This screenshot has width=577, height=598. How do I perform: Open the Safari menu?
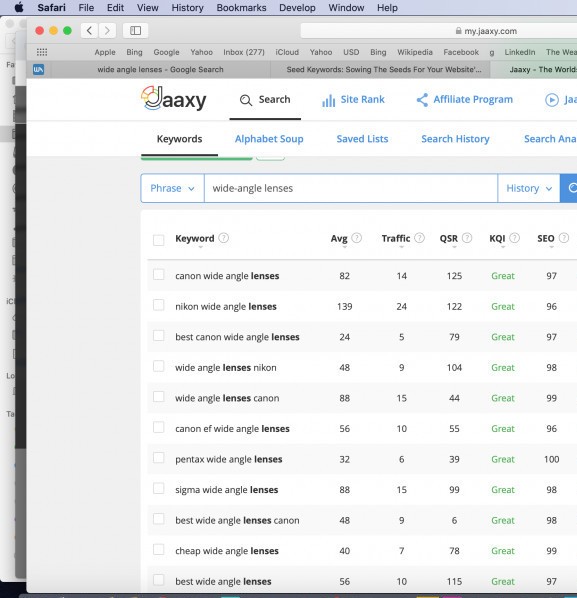[51, 8]
